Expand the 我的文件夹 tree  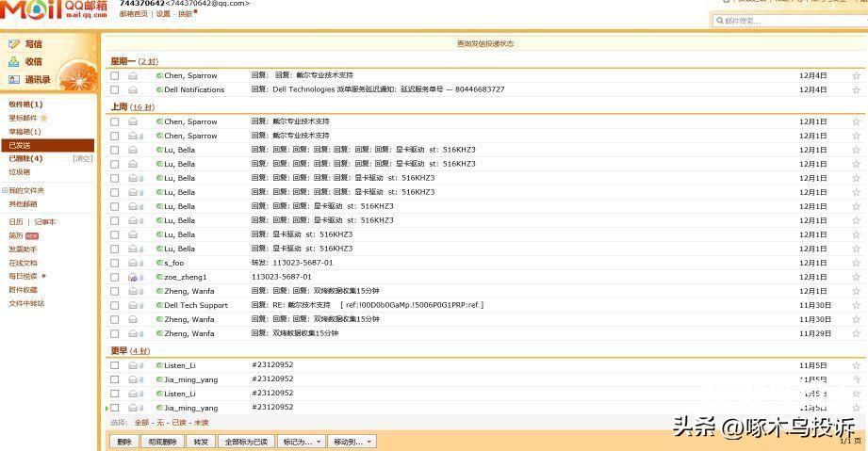5,190
